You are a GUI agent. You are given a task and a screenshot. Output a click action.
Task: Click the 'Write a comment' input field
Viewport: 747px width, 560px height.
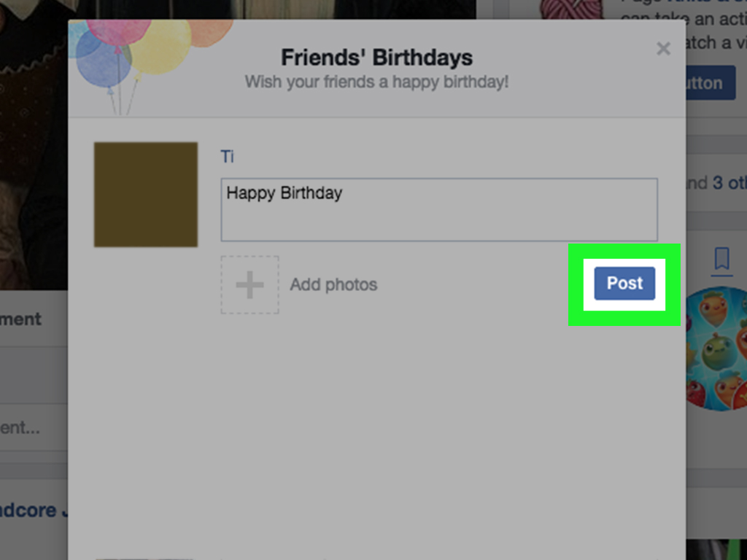click(29, 427)
